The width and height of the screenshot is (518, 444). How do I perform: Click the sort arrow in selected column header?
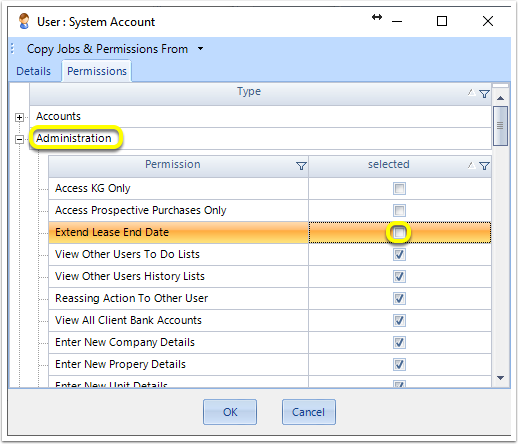(x=471, y=165)
